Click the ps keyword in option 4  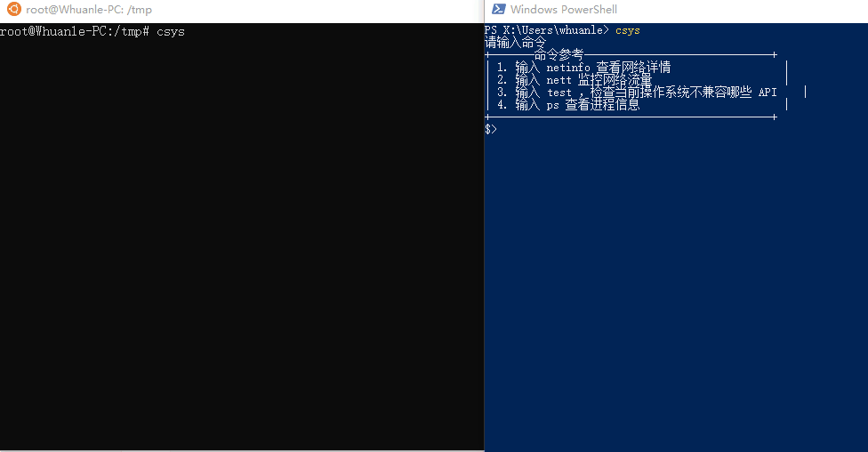tap(553, 105)
